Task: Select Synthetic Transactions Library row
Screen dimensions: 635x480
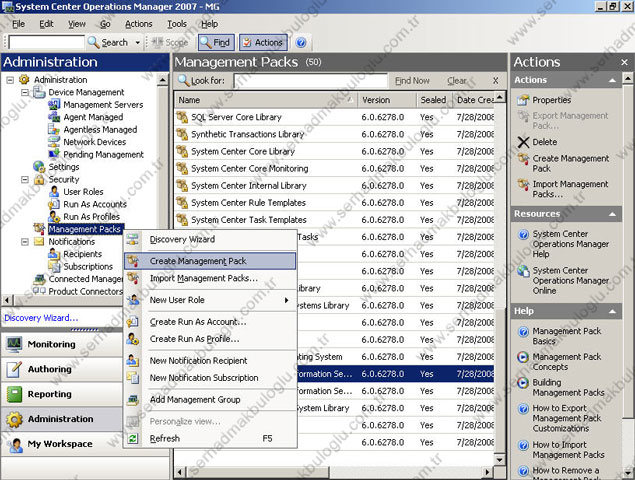Action: tap(335, 134)
